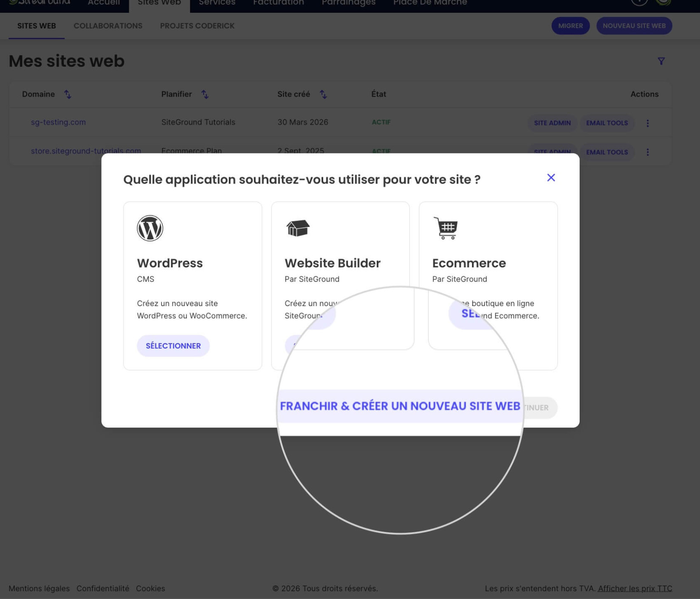This screenshot has height=599, width=700.
Task: Switch to the COLLABORATIONS tab
Action: coord(108,26)
